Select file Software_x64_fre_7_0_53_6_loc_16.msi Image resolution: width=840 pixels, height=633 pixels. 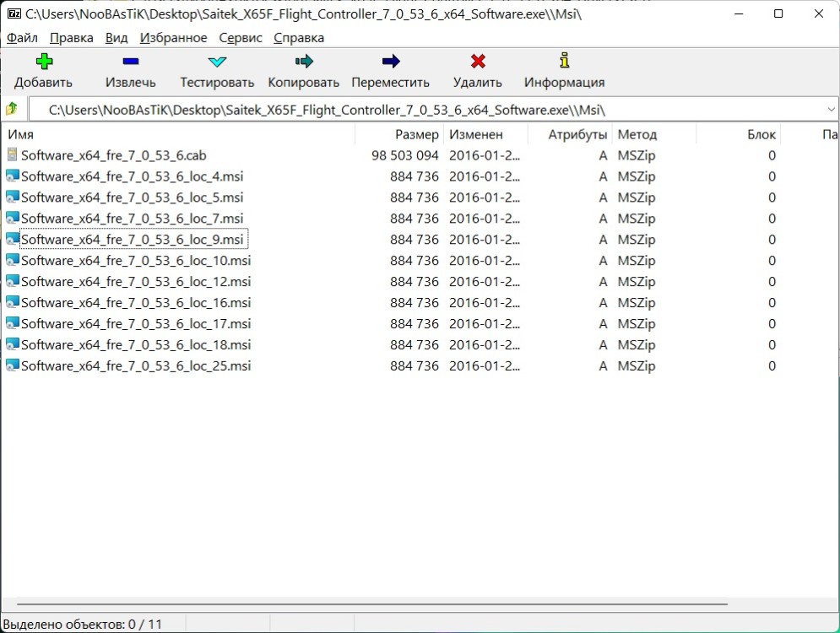click(x=136, y=303)
